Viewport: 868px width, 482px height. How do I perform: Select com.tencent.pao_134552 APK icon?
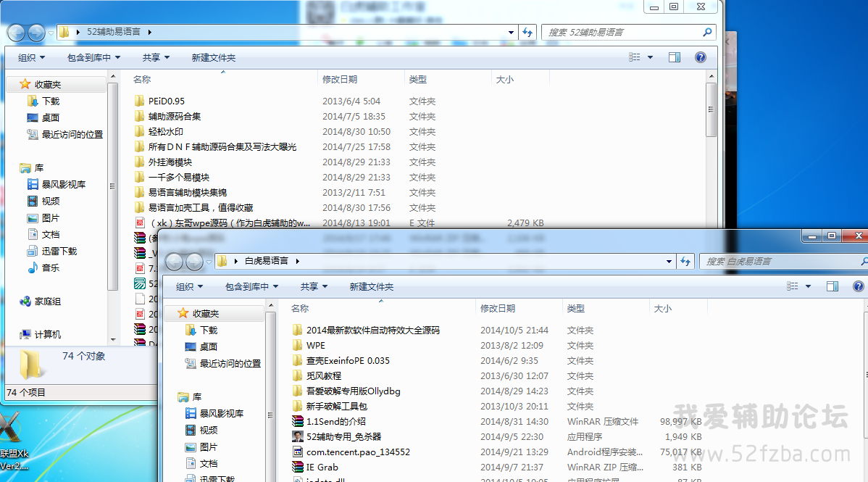point(298,452)
